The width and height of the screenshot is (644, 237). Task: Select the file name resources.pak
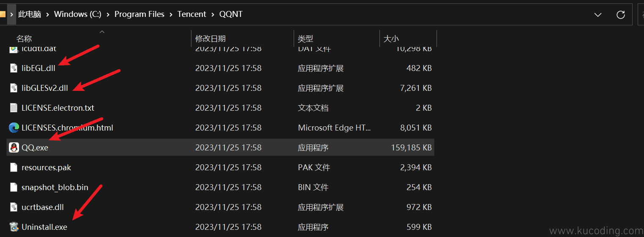coord(46,167)
